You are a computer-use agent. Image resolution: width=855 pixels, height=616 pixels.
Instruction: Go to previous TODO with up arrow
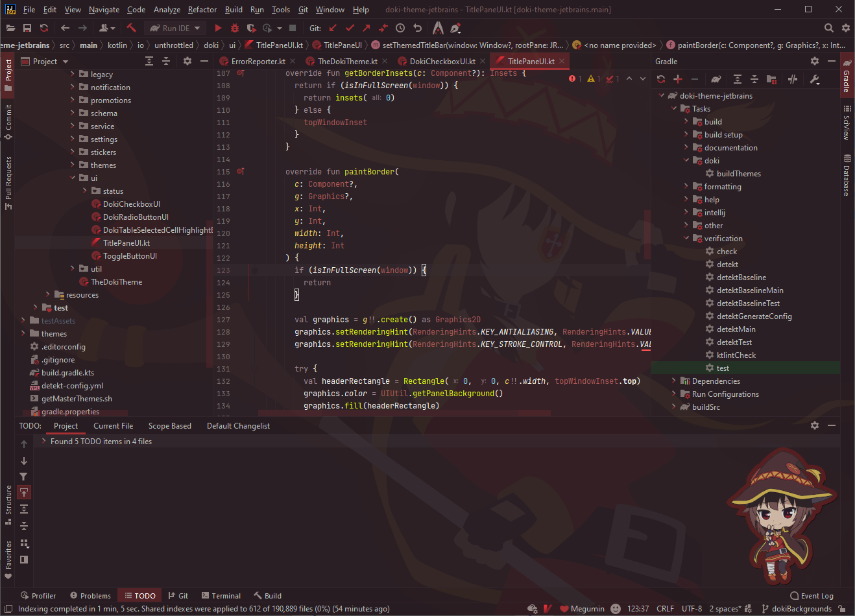[23, 444]
